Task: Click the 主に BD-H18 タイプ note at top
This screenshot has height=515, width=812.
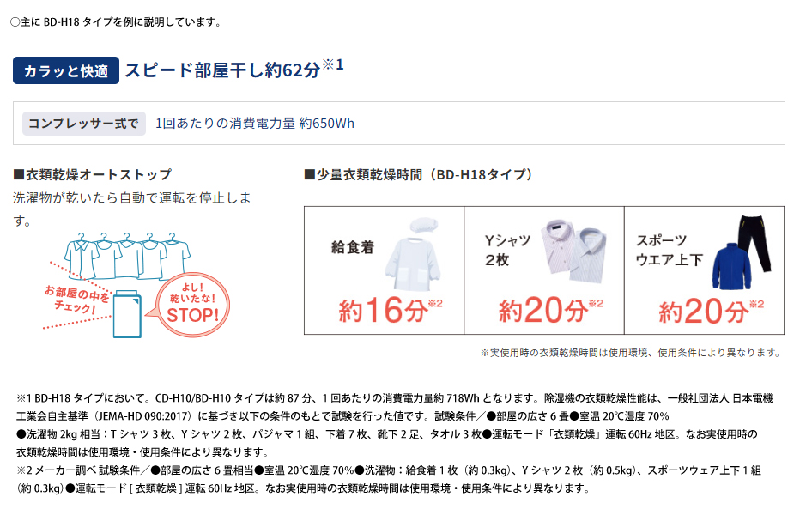Action: [116, 21]
